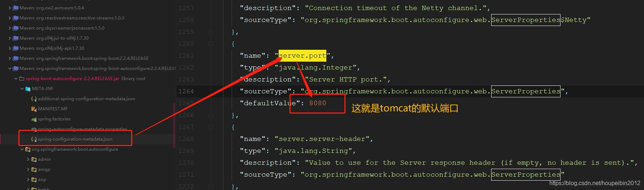Click the "server.server-header" name value

[x=322, y=139]
